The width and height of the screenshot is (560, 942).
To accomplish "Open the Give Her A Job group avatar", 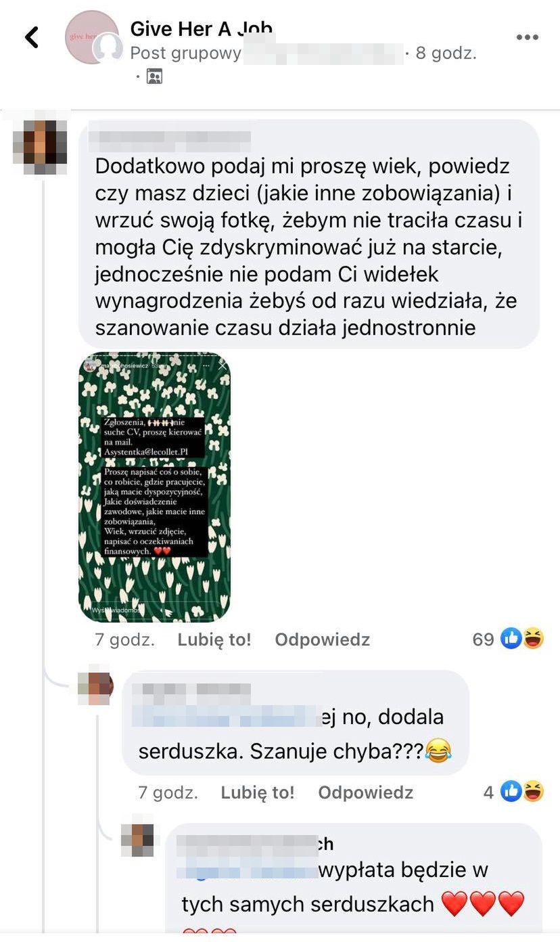I will pyautogui.click(x=92, y=38).
